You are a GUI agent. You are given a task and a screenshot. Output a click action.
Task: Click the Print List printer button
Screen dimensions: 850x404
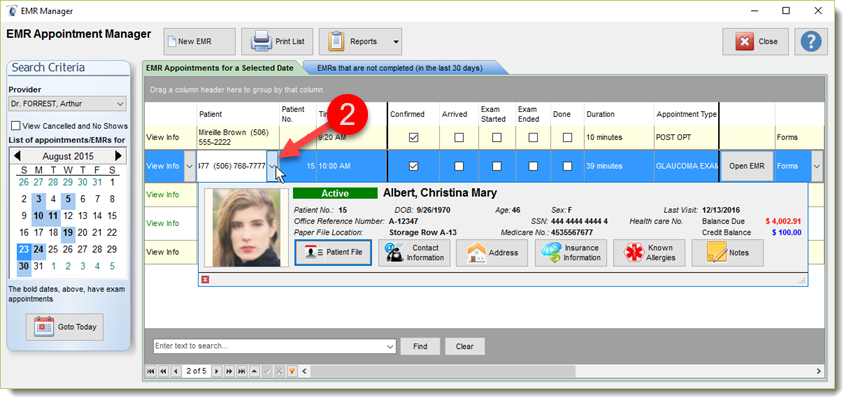pyautogui.click(x=277, y=41)
